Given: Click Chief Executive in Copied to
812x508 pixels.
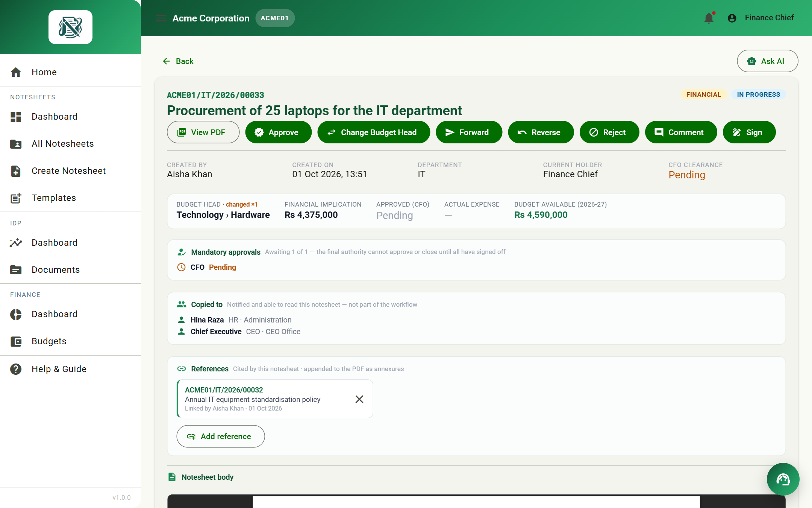Looking at the screenshot, I should coord(216,332).
